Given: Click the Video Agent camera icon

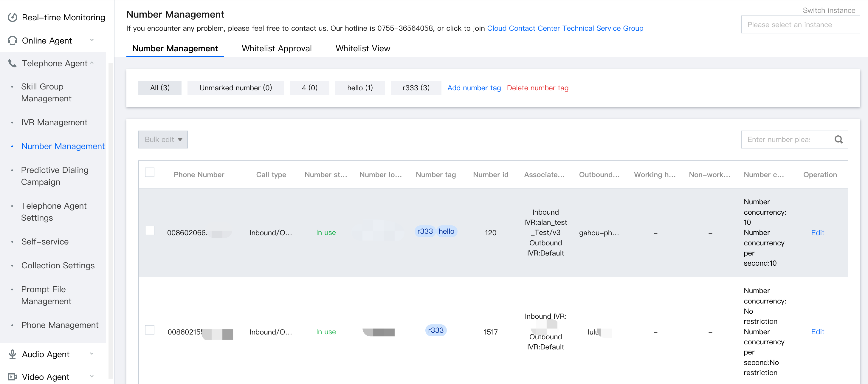Looking at the screenshot, I should (13, 377).
